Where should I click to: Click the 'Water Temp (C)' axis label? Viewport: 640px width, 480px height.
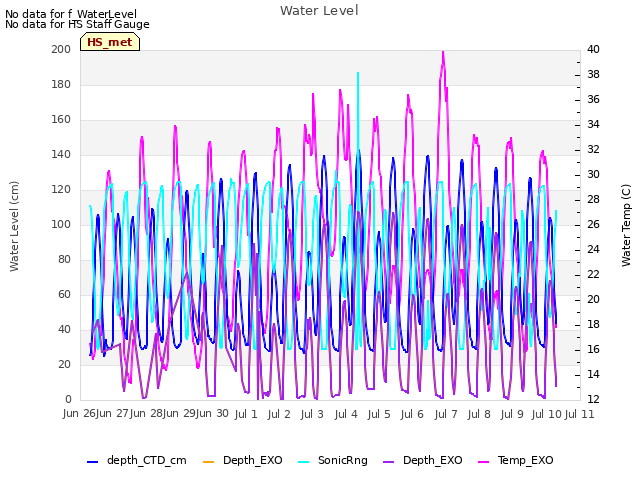pyautogui.click(x=626, y=225)
